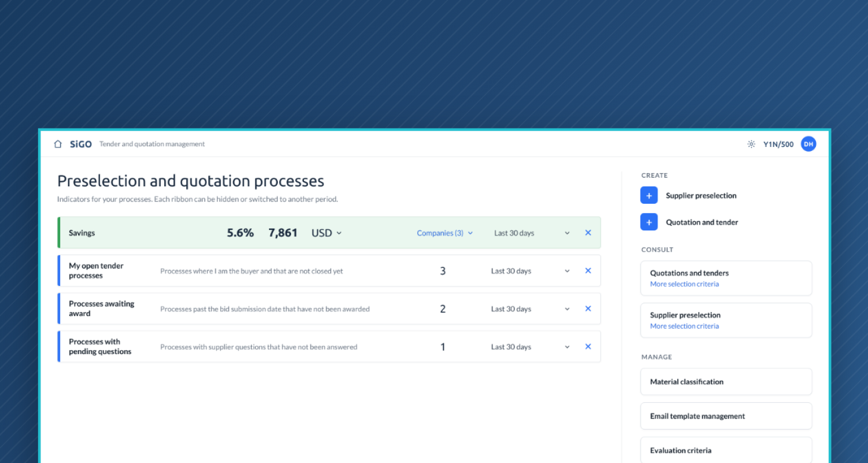868x463 pixels.
Task: Click the Processes awaiting award title
Action: [x=101, y=308]
